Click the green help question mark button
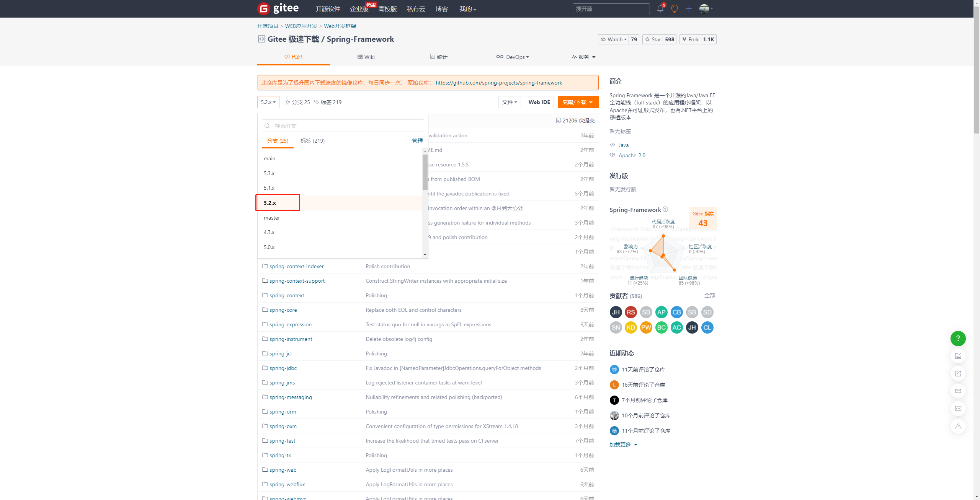This screenshot has height=500, width=980. [x=958, y=338]
